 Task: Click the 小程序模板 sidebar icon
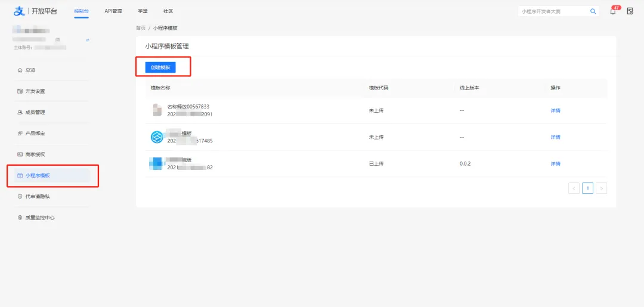(x=20, y=176)
